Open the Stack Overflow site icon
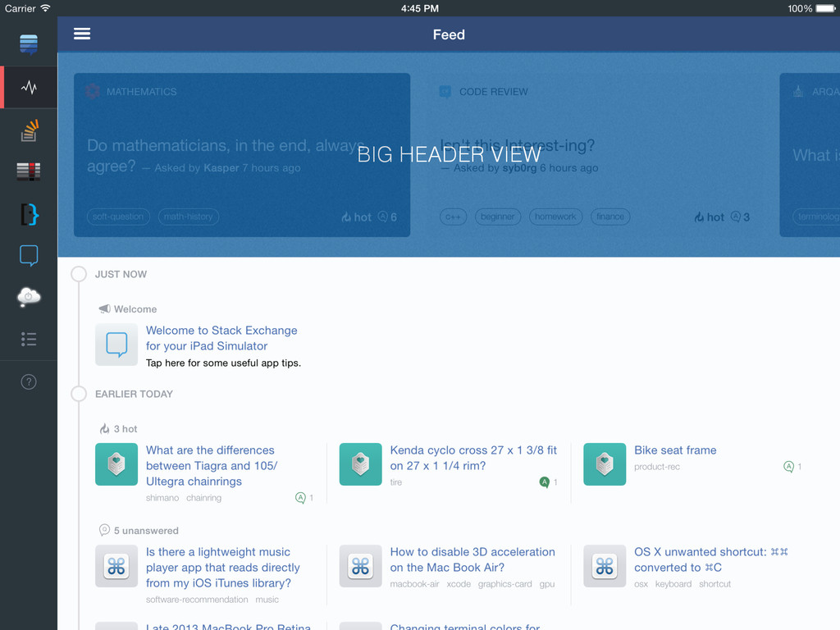The height and width of the screenshot is (630, 840). 29,130
